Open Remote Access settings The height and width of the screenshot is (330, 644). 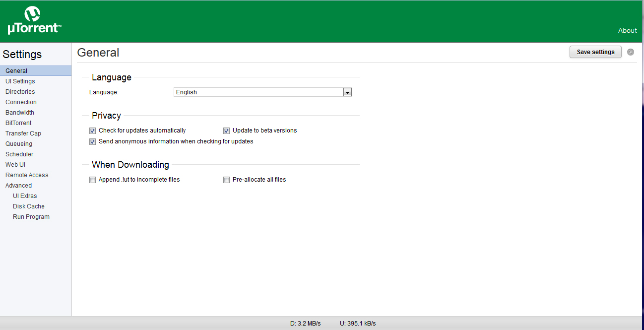coord(27,175)
